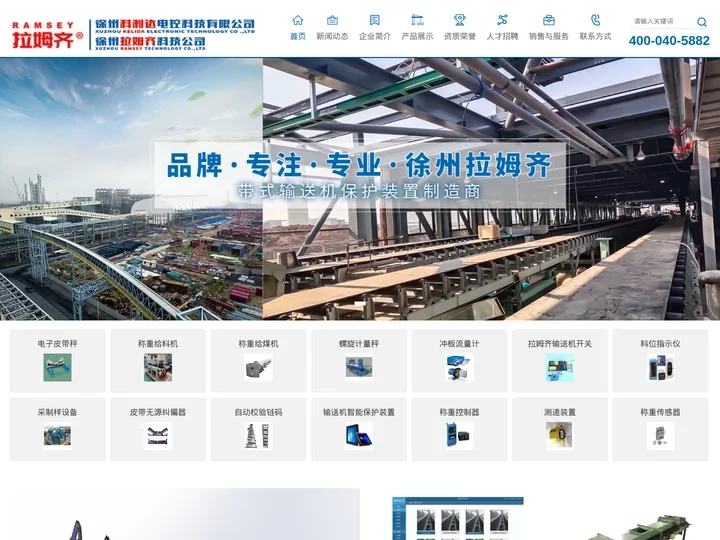This screenshot has height=540, width=720.
Task: Click the keyword search input field
Action: click(x=667, y=21)
